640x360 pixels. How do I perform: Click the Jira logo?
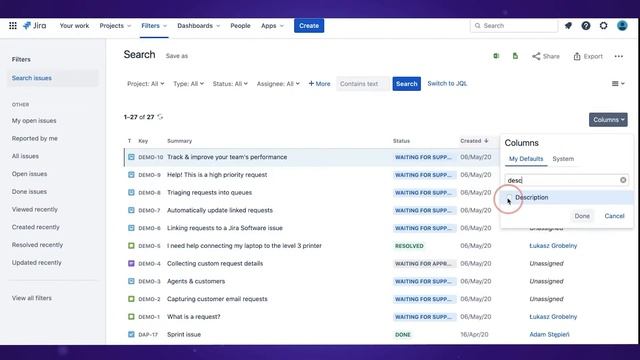click(x=35, y=26)
